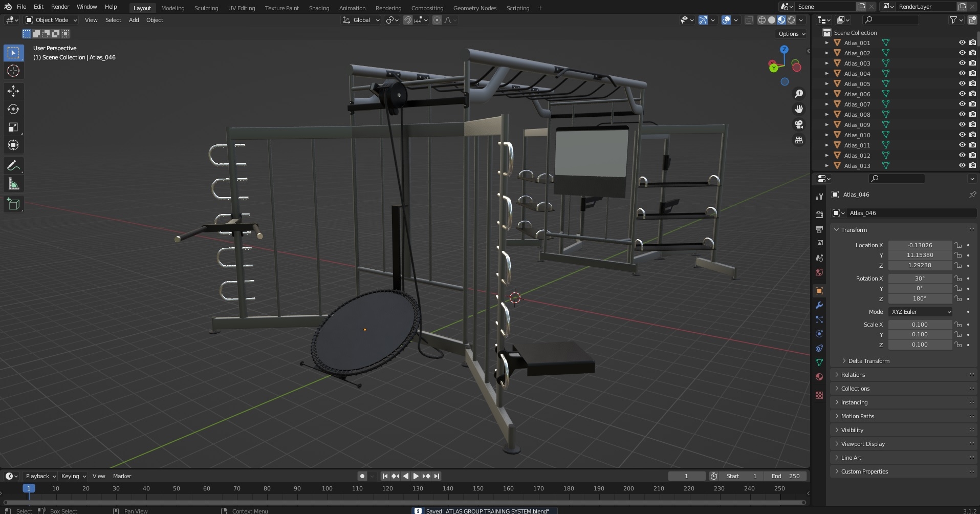The image size is (980, 514).
Task: Open the Object Mode dropdown
Action: click(51, 20)
